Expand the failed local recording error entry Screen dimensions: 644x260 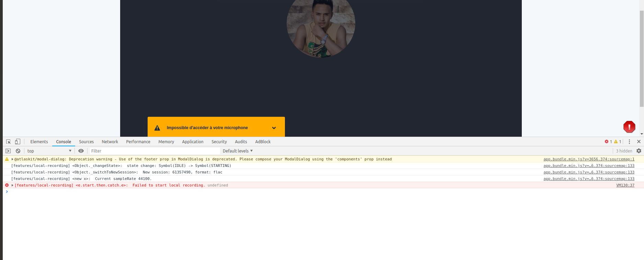[x=12, y=185]
